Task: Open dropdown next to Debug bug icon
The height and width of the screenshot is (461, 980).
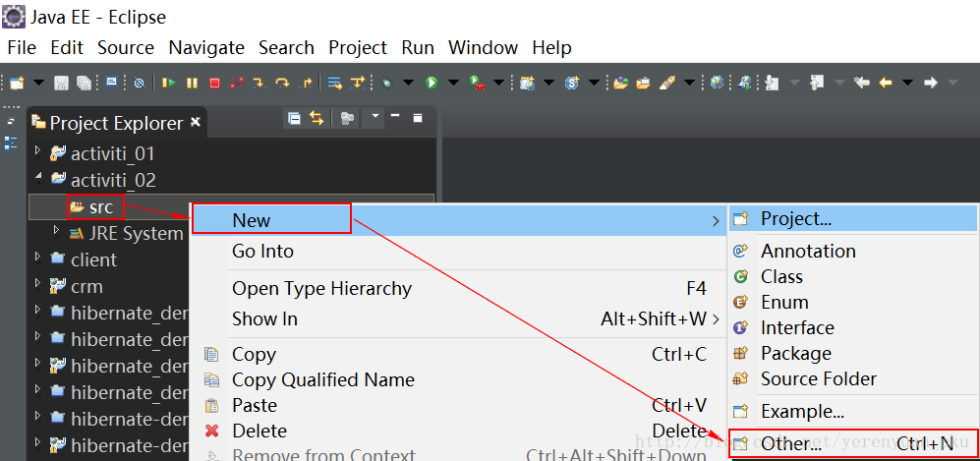Action: 409,83
